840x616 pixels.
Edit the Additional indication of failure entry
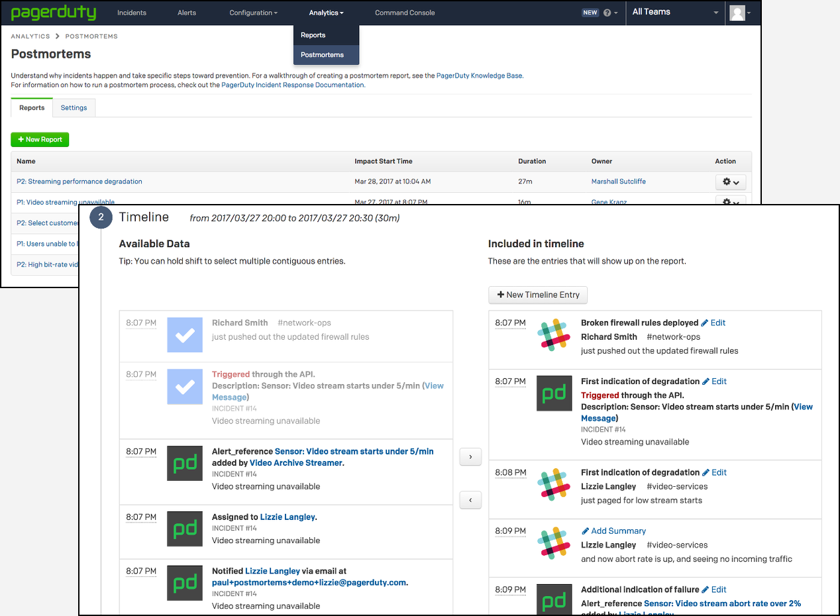coord(715,590)
